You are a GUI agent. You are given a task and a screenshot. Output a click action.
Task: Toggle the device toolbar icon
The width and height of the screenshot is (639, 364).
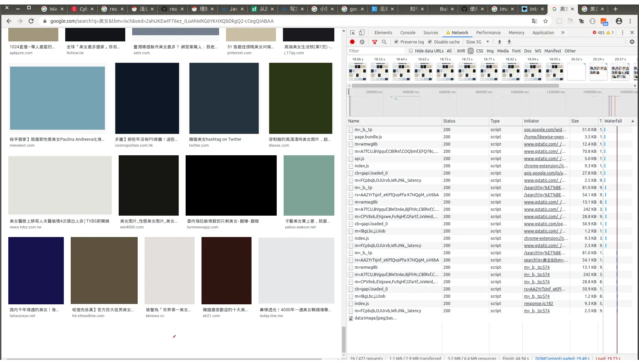point(362,32)
